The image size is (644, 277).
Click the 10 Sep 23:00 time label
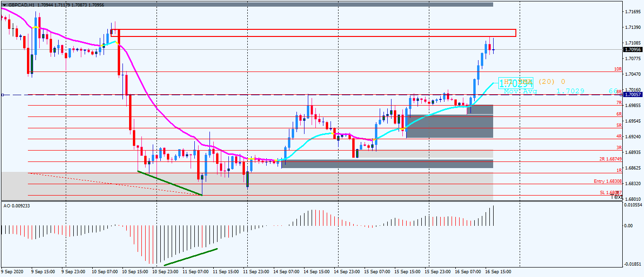165,272
